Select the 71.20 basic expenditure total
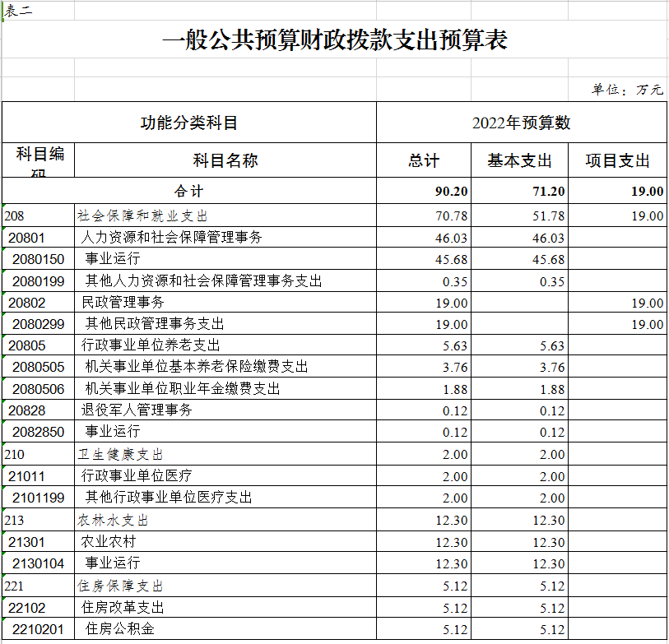669x644 pixels. tap(549, 191)
